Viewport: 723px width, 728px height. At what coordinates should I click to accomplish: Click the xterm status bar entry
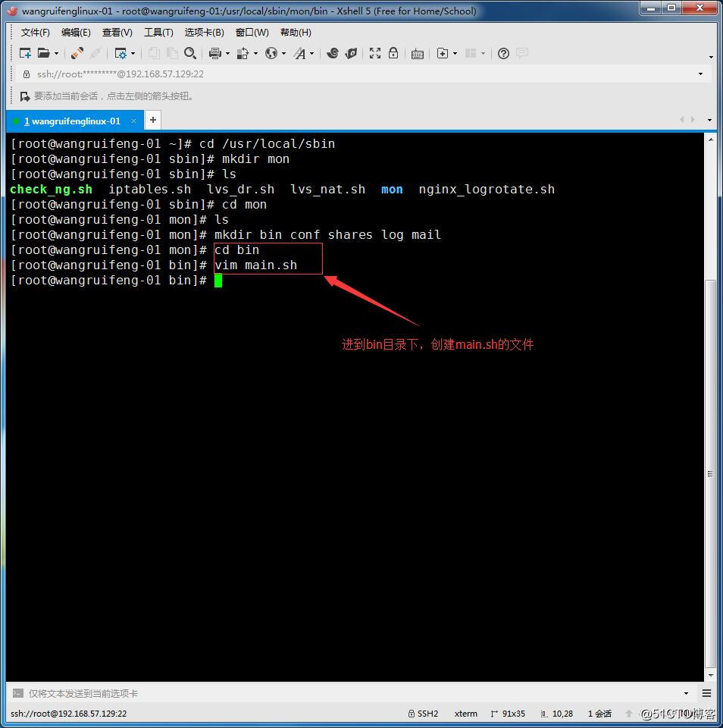point(466,714)
